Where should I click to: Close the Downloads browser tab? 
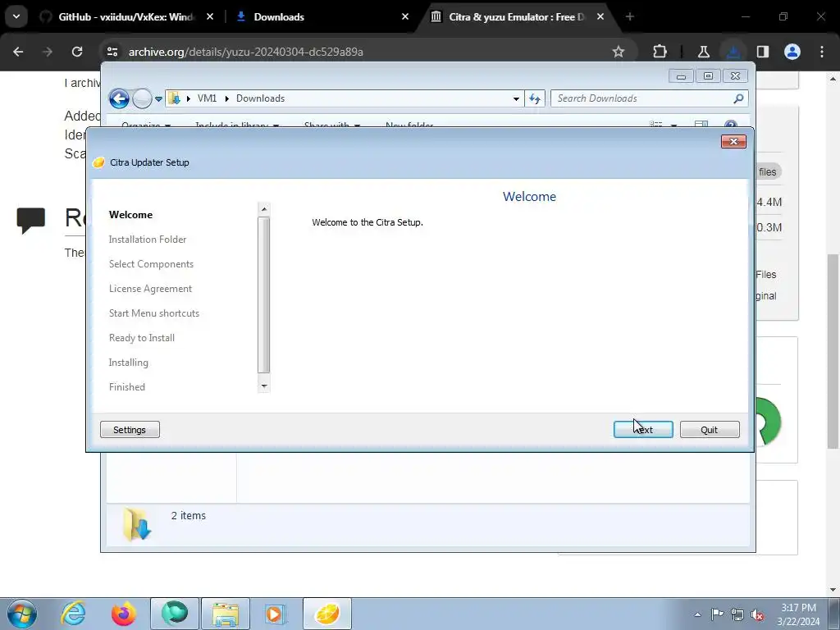click(x=405, y=17)
